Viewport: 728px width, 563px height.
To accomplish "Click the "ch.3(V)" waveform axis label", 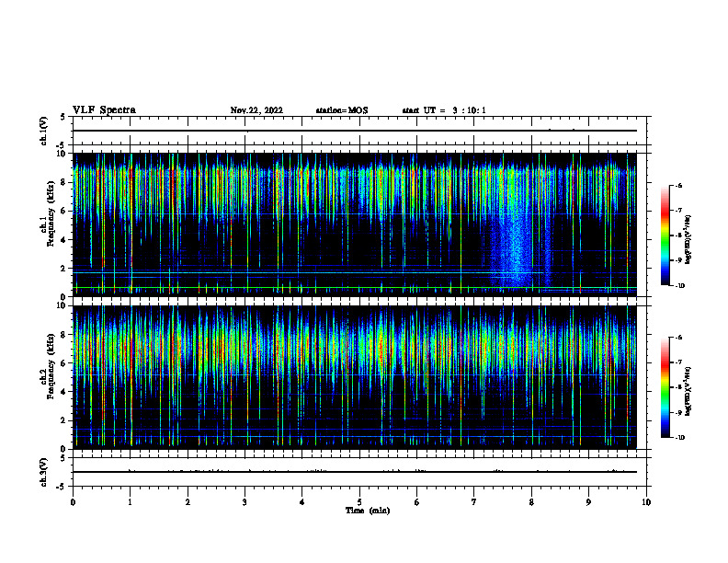I will pos(44,472).
